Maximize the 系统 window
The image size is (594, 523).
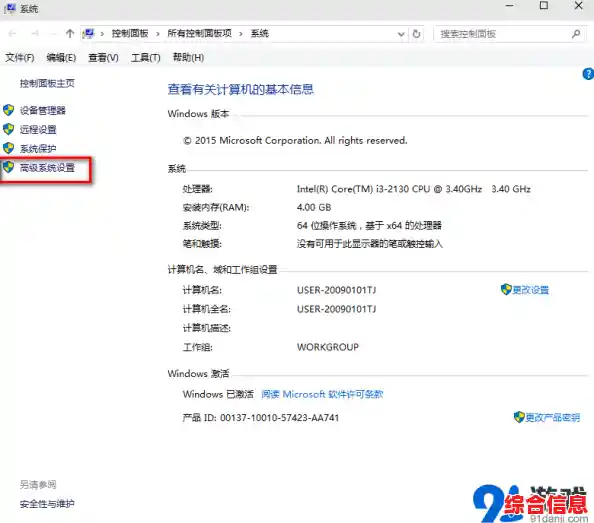544,6
